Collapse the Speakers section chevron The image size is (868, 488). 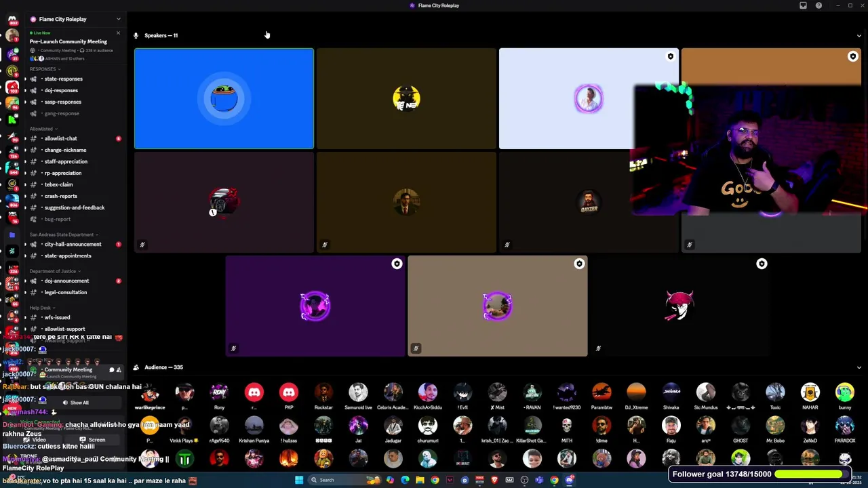point(859,35)
